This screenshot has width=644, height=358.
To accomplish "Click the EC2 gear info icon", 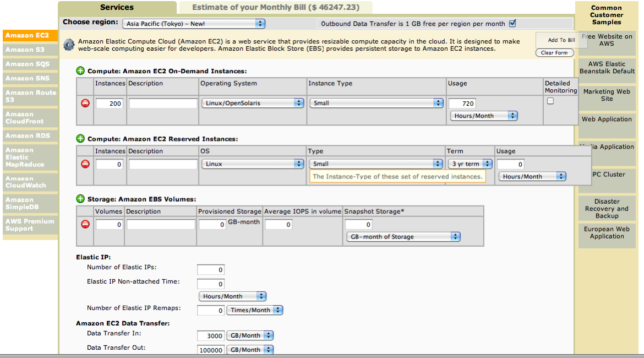I will 69,45.
